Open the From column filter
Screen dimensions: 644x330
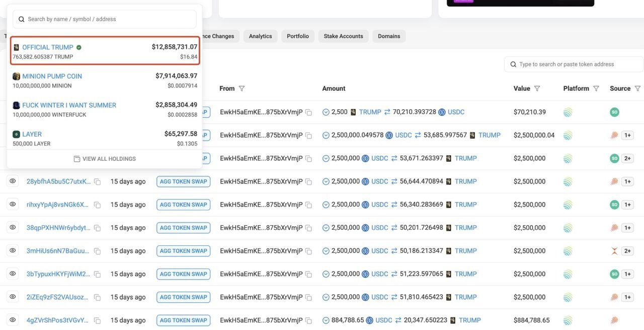242,89
